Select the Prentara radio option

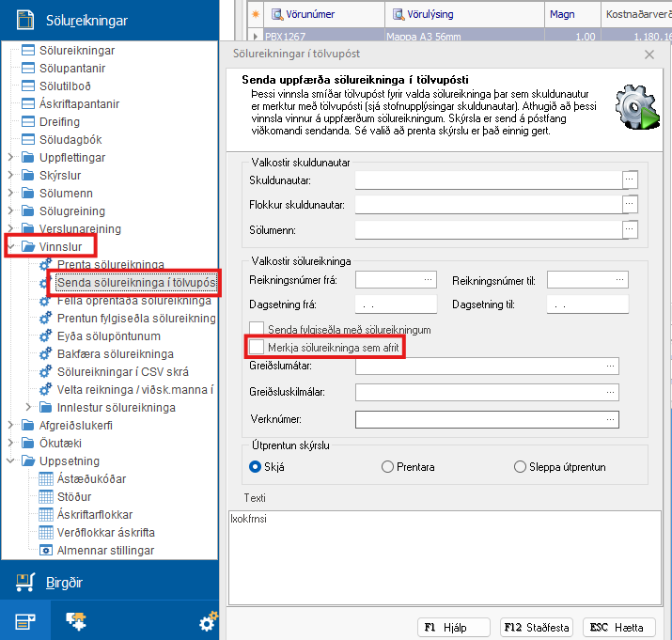click(387, 467)
